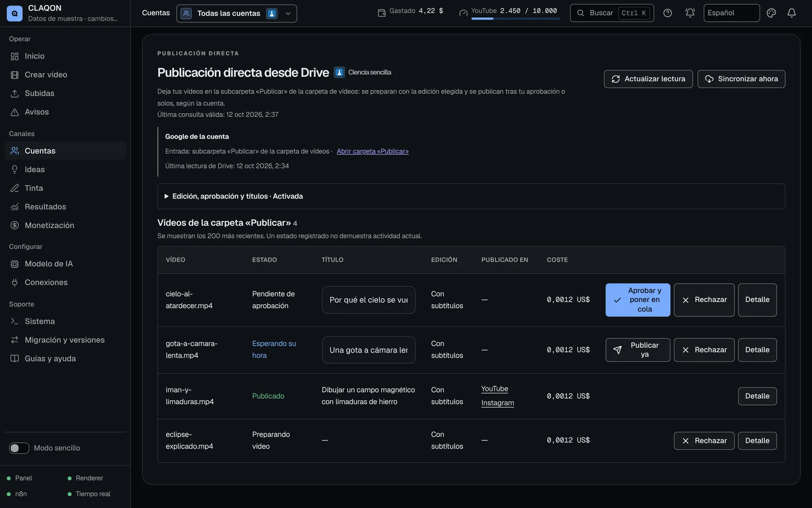Open Subidas section

point(65,93)
